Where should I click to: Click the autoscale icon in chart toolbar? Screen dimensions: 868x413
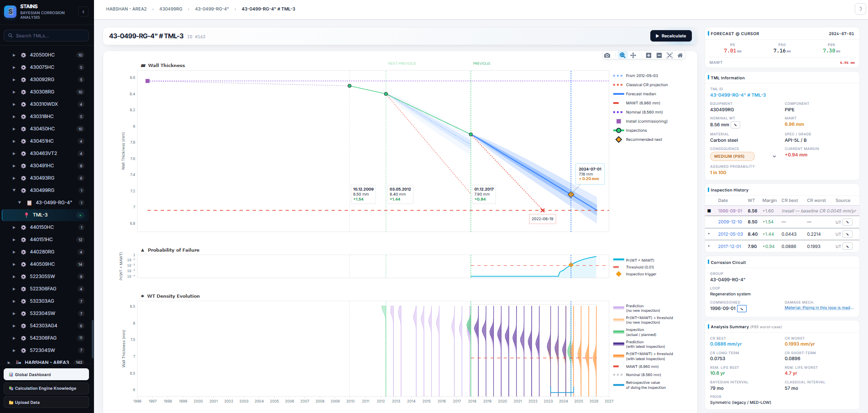point(669,55)
